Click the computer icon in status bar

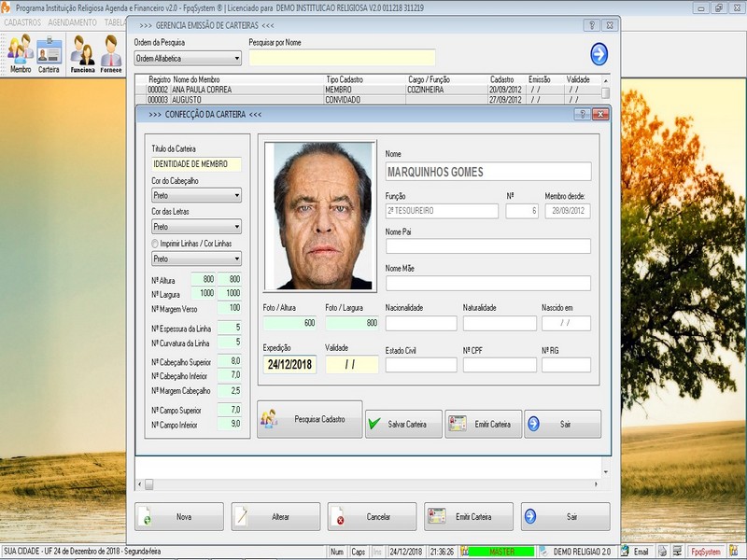(x=677, y=552)
